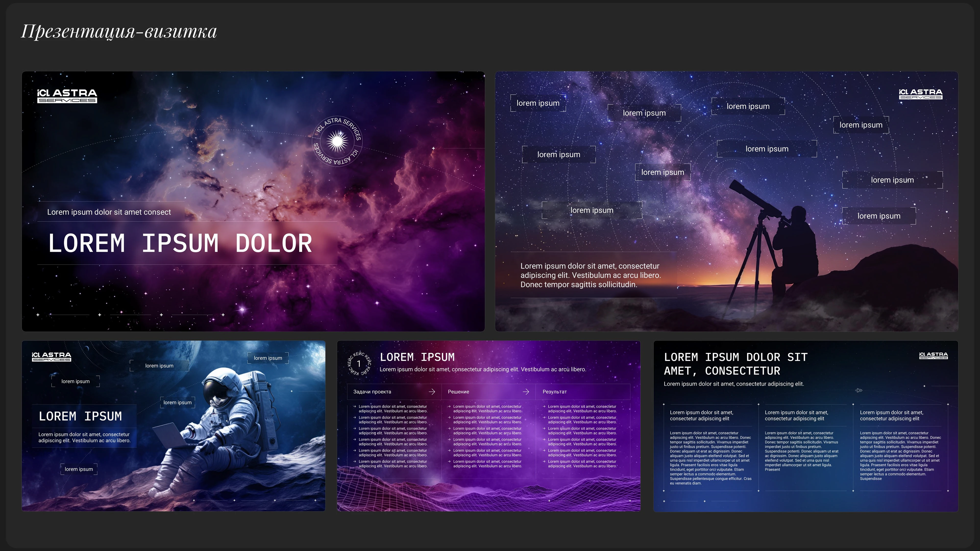Click the Решение column header
980x551 pixels.
(488, 392)
